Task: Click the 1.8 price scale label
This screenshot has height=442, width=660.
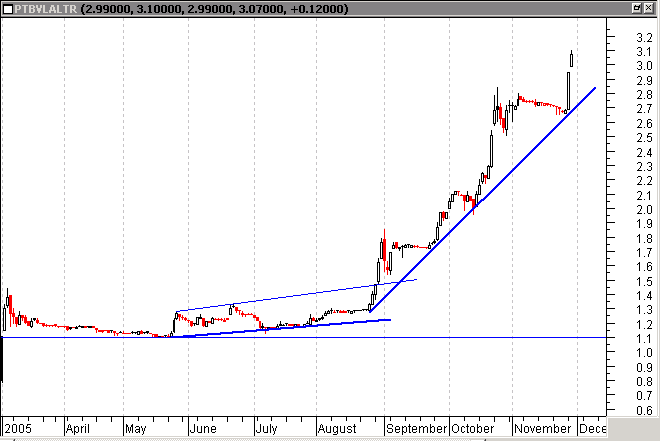Action: pyautogui.click(x=644, y=238)
